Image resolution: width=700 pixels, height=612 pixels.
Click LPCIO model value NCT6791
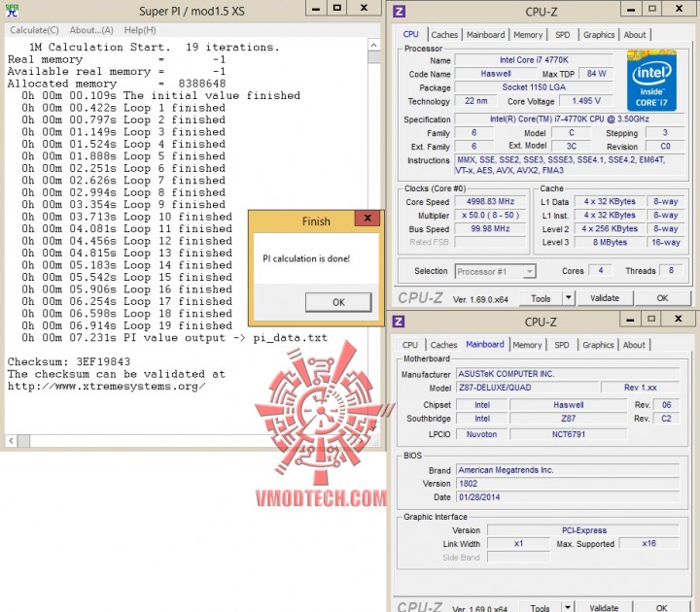click(x=569, y=434)
